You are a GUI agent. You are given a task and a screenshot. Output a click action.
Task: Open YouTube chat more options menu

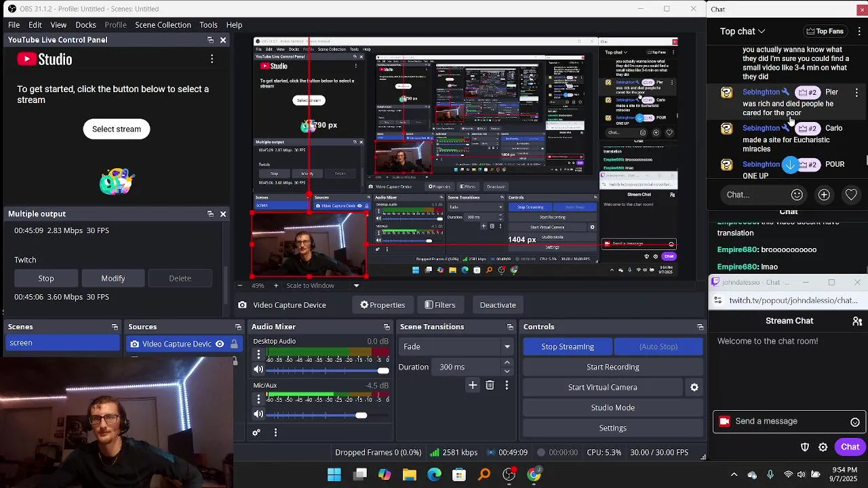click(x=859, y=31)
